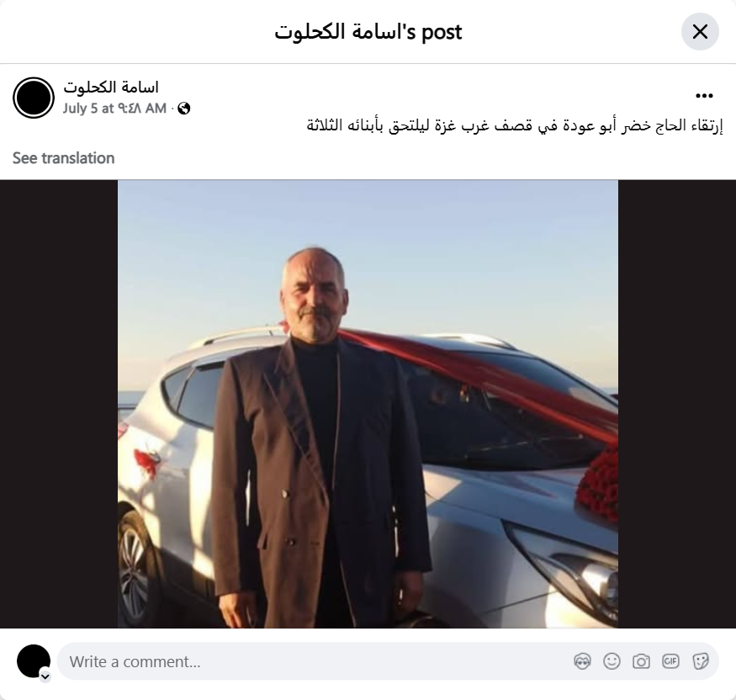Viewport: 736px width, 700px height.
Task: Attach a photo using camera icon
Action: click(x=641, y=661)
